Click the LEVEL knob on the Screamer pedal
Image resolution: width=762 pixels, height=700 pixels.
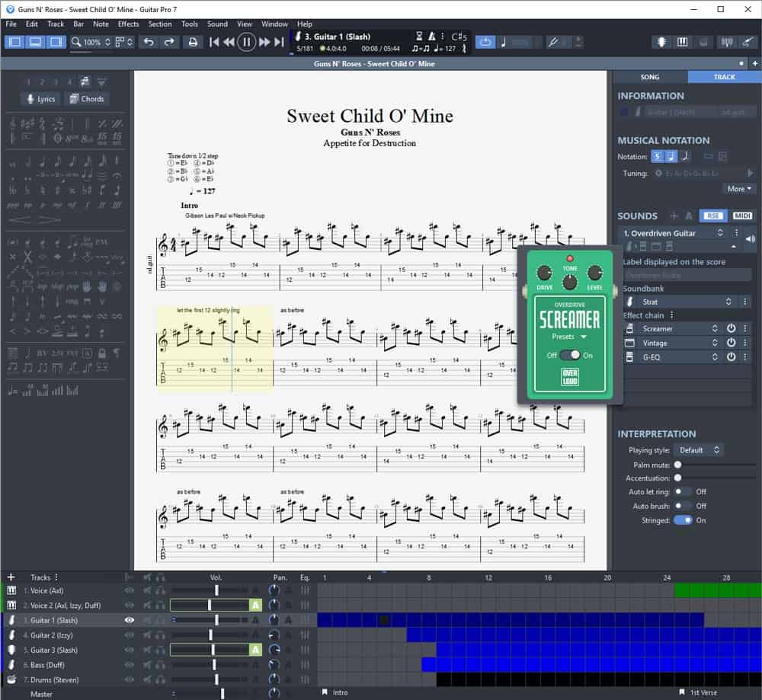coord(595,273)
